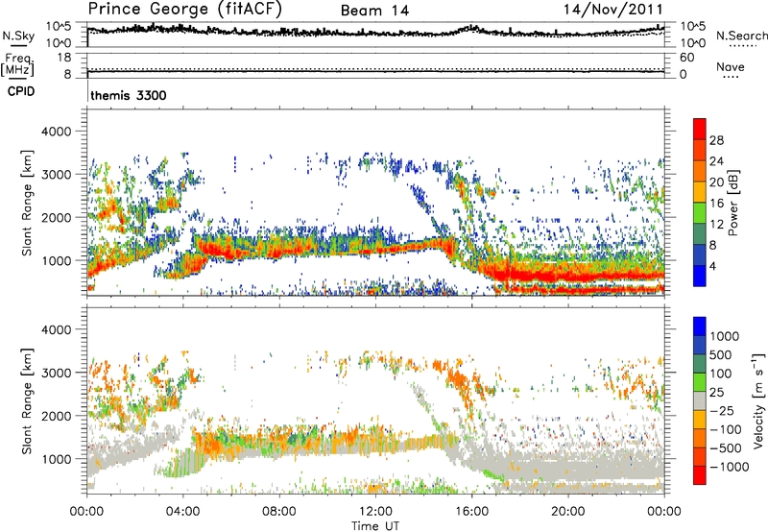Click the 4000 tick of power panel
This screenshot has width=768, height=532.
(57, 132)
